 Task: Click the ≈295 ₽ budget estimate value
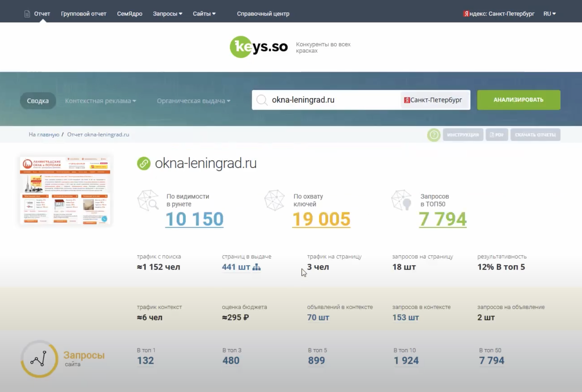[x=235, y=318]
